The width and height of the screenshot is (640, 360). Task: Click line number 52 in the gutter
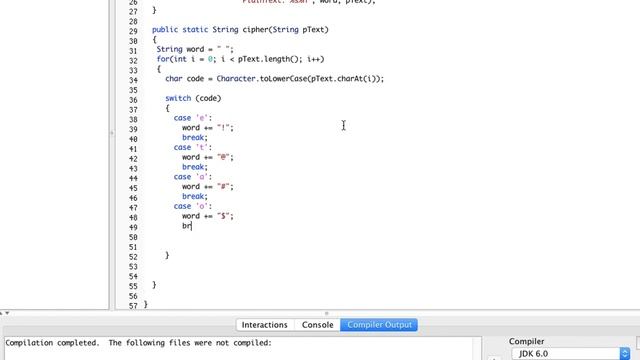click(x=133, y=257)
